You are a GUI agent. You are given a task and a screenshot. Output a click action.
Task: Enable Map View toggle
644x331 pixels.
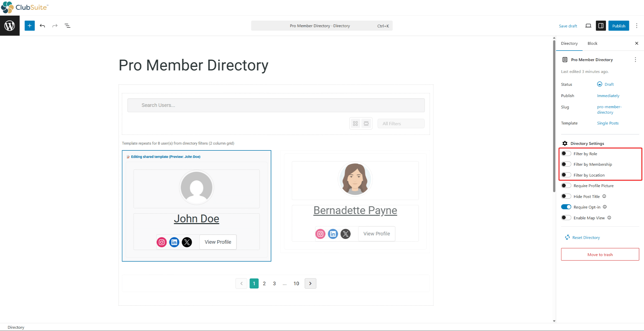tap(566, 218)
